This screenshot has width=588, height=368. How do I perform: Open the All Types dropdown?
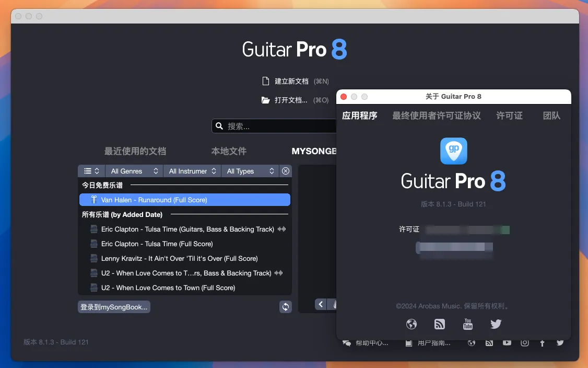click(x=250, y=171)
